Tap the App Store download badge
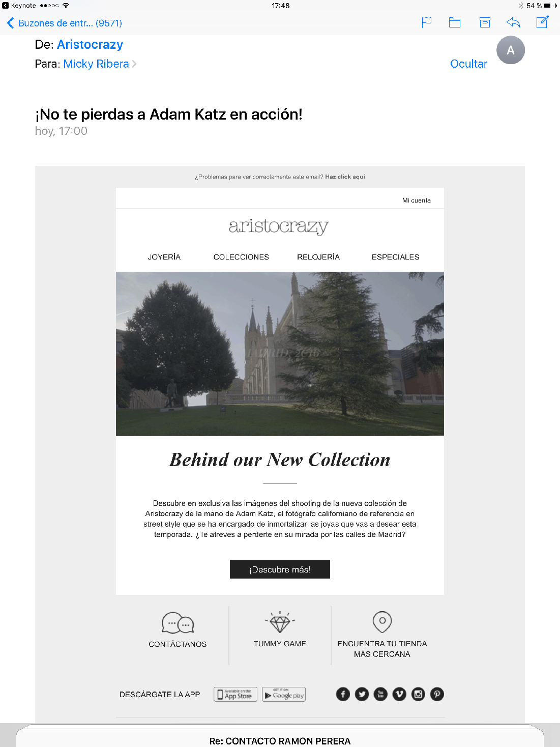This screenshot has height=747, width=560. pos(235,695)
